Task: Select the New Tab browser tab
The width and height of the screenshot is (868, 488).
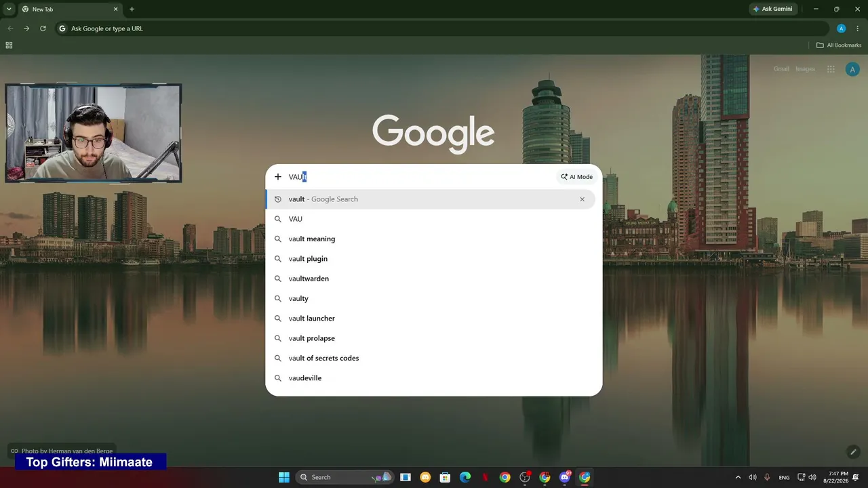Action: click(x=70, y=9)
